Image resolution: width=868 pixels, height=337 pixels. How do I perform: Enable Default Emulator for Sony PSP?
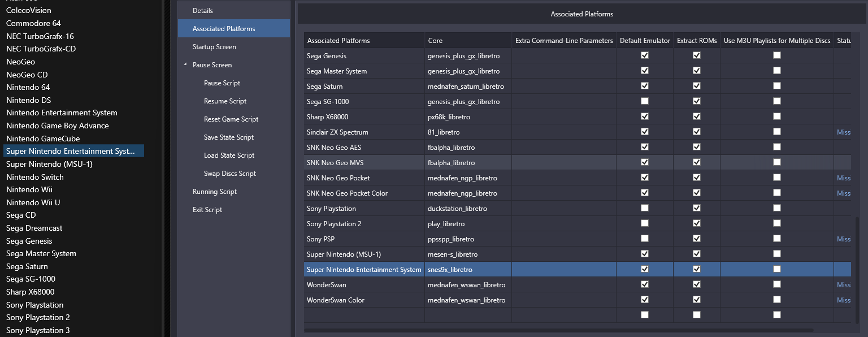pyautogui.click(x=645, y=239)
